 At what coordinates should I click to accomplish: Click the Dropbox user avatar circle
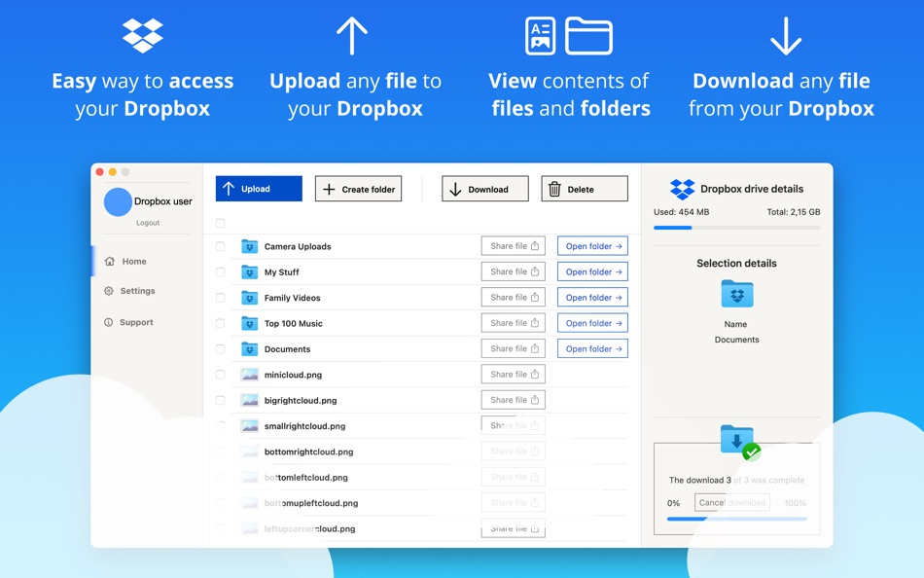[118, 202]
